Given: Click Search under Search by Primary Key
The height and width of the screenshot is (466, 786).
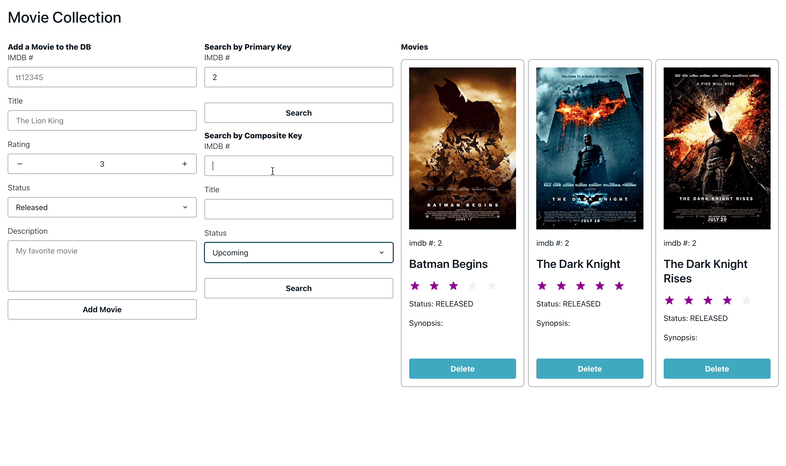Looking at the screenshot, I should (x=299, y=113).
